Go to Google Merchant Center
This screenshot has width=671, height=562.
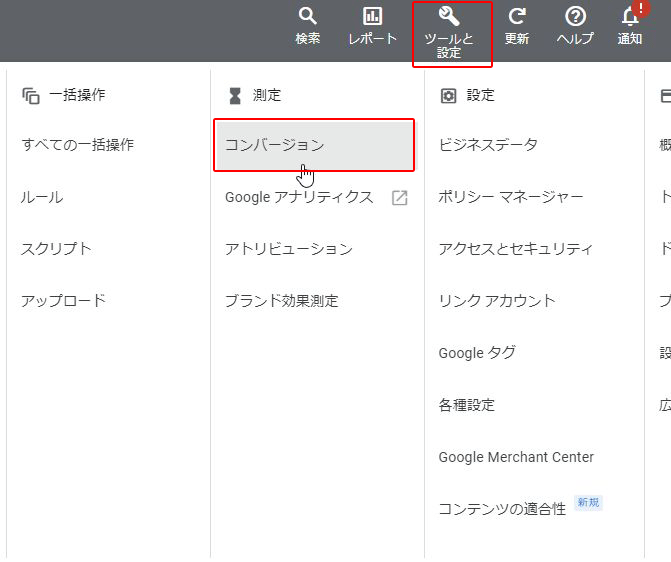(516, 457)
